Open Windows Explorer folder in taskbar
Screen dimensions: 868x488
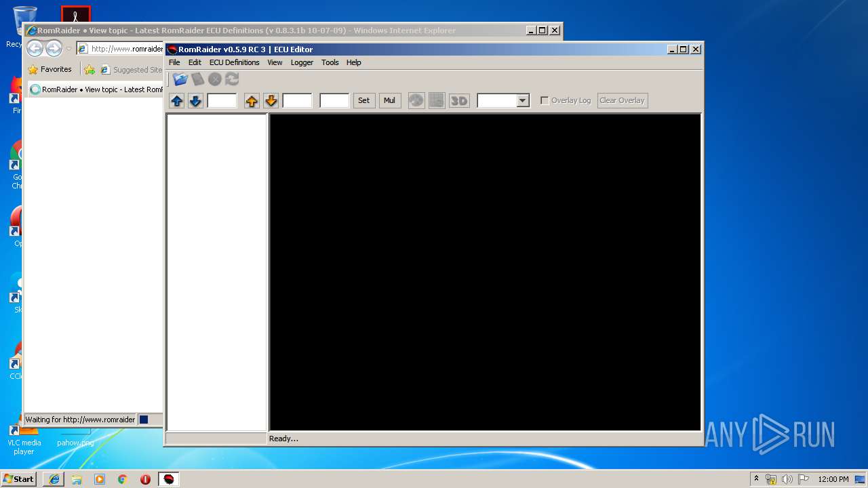[x=77, y=479]
